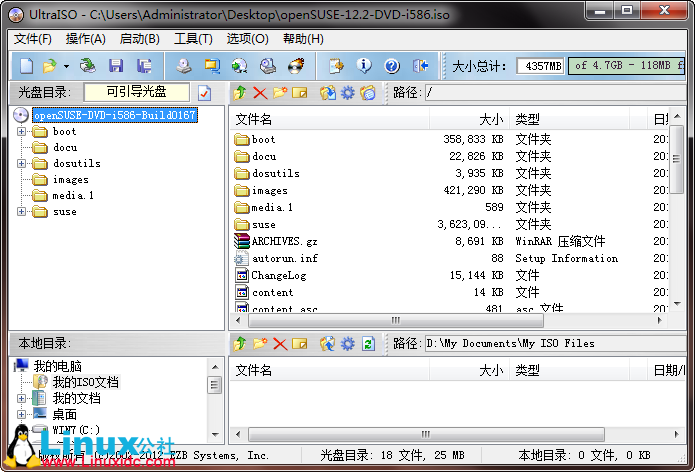This screenshot has height=472, width=695.
Task: Click the disc properties checkmark icon
Action: click(x=204, y=93)
